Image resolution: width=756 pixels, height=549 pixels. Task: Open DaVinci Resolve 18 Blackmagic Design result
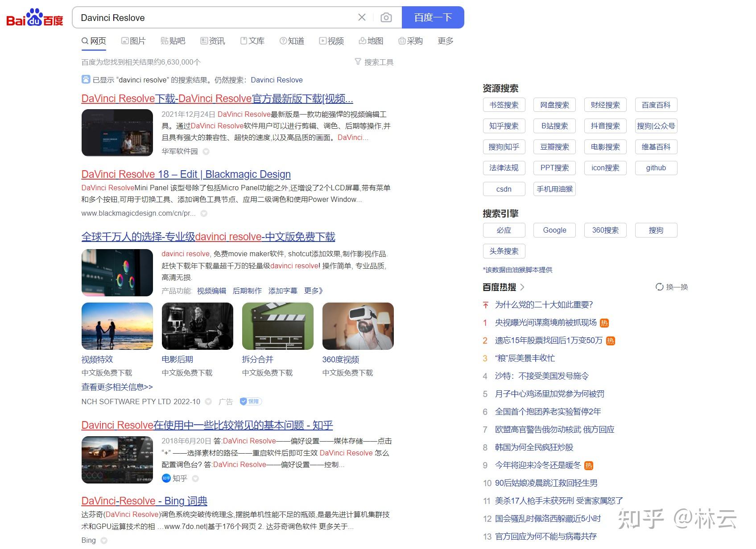[x=186, y=174]
